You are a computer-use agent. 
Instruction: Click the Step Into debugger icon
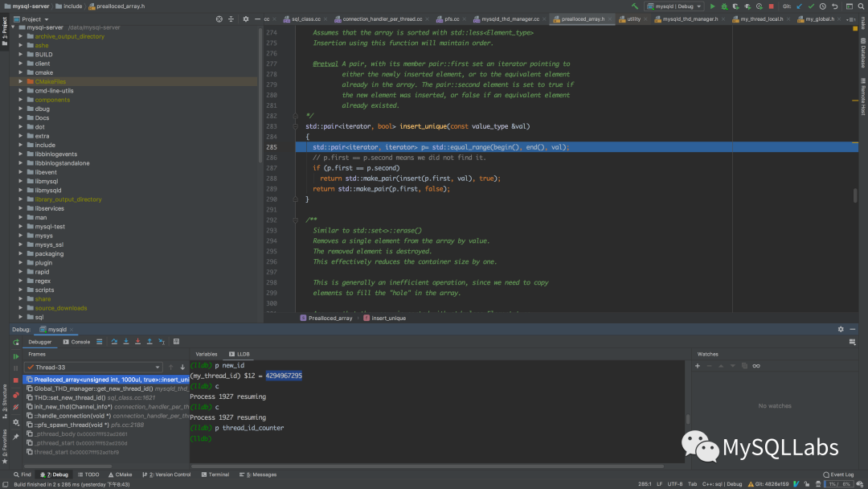[x=126, y=341]
